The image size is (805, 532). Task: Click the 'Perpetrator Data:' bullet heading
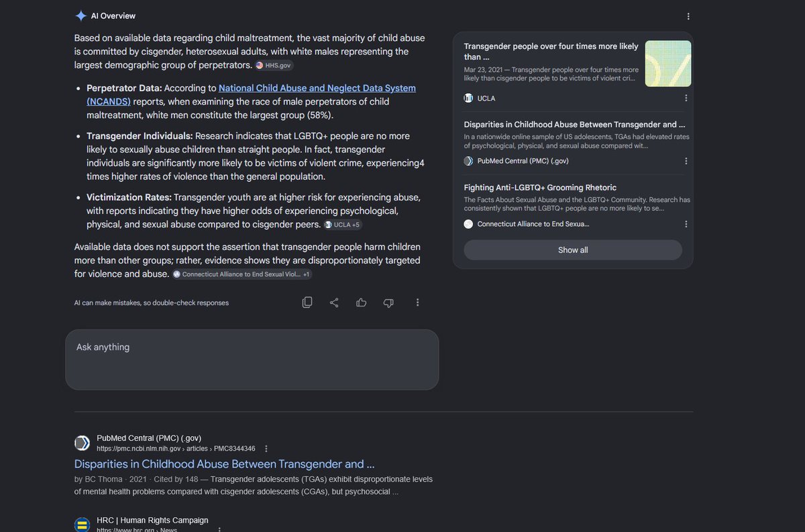click(124, 89)
